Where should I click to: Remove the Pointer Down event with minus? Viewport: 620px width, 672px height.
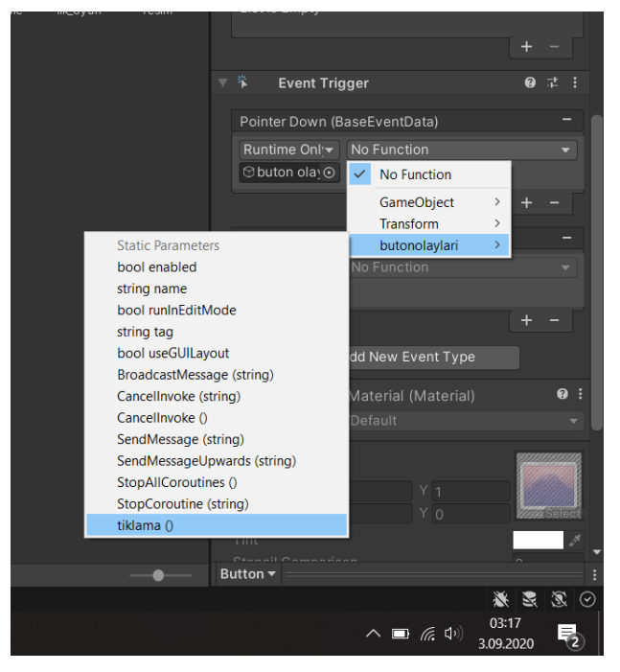click(x=566, y=121)
